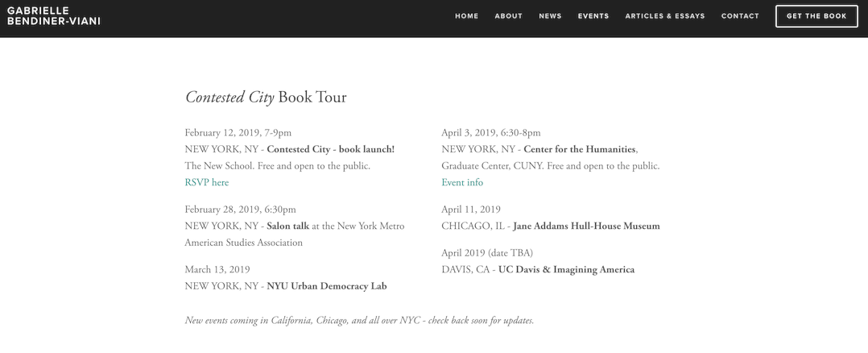The image size is (868, 353).
Task: Select Events in the top navigation
Action: point(593,16)
